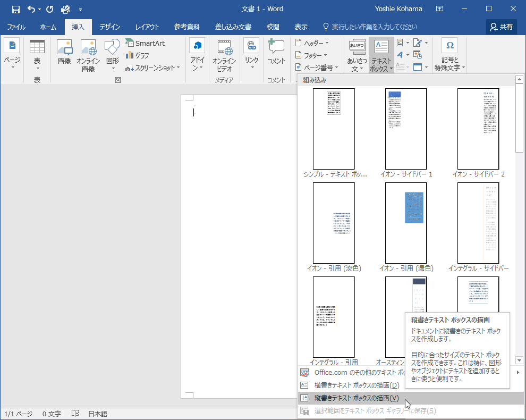The image size is (526, 420).
Task: Add a コメント comment
Action: point(276,53)
